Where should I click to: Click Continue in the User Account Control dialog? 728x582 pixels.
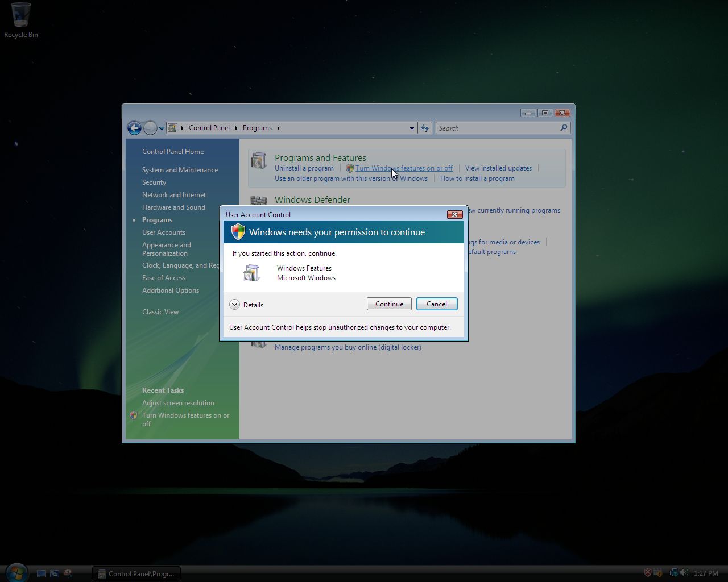[389, 304]
